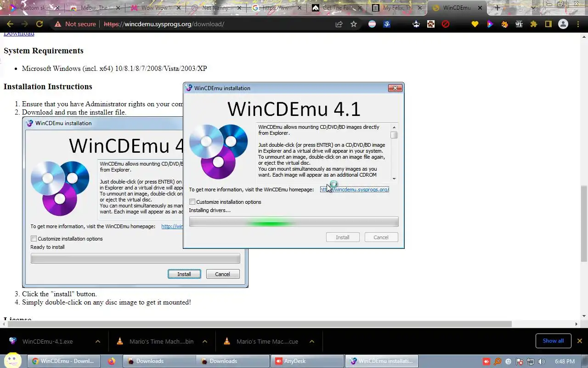Image resolution: width=588 pixels, height=368 pixels.
Task: Switch to WinCDEmu installation taskbar item
Action: click(x=382, y=361)
